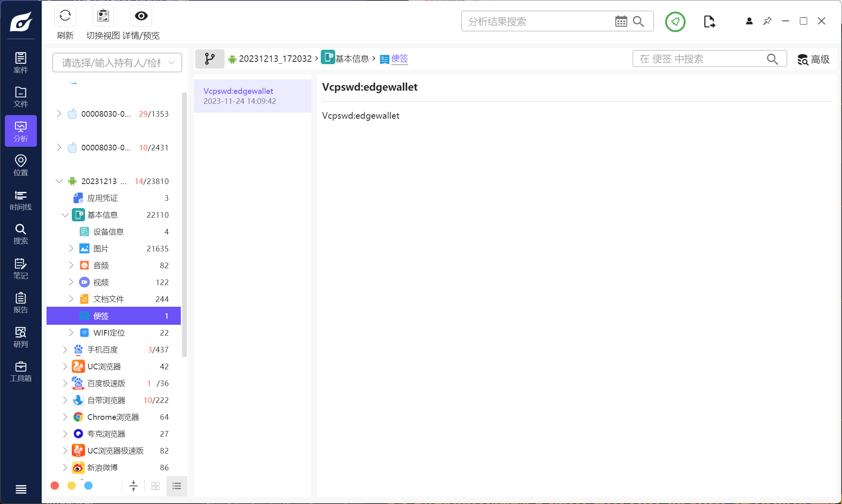Select the red color tag dot

(x=55, y=486)
